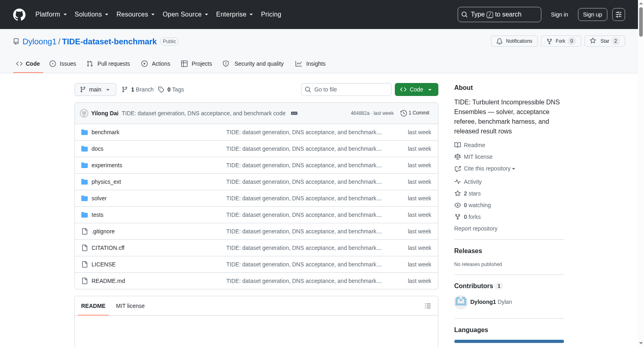Click the .gitignore file icon
This screenshot has height=347, width=644.
pyautogui.click(x=85, y=231)
